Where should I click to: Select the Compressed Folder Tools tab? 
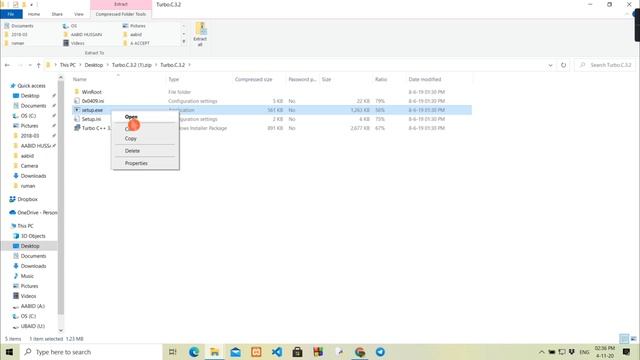pos(121,14)
